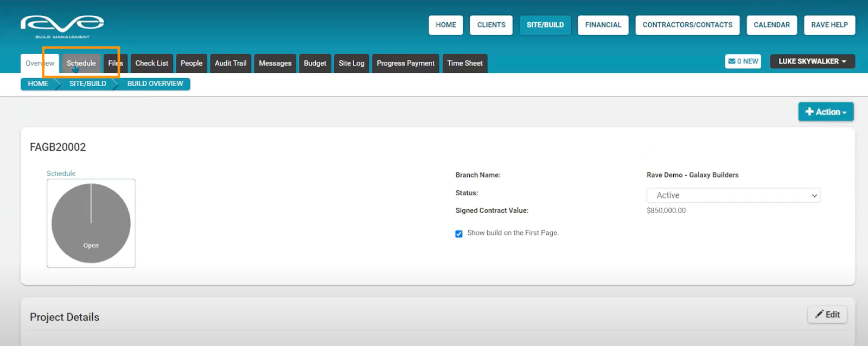Open the Files tab
Screen dimensions: 868x346
click(116, 63)
